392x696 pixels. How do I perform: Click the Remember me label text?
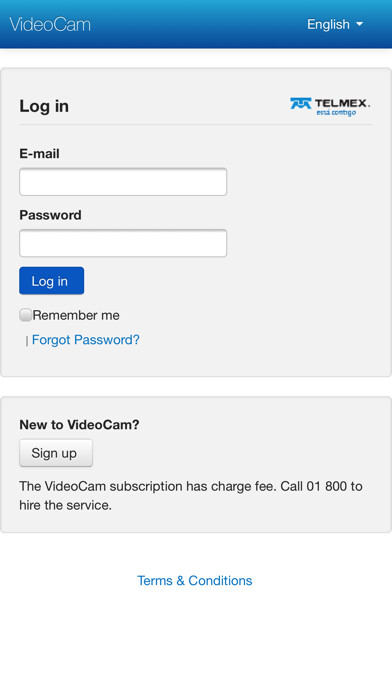76,315
